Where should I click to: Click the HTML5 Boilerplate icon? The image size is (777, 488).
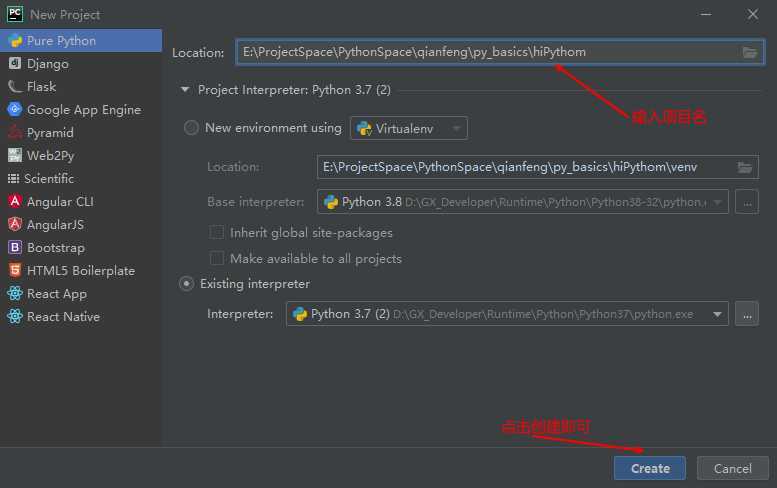click(x=15, y=271)
